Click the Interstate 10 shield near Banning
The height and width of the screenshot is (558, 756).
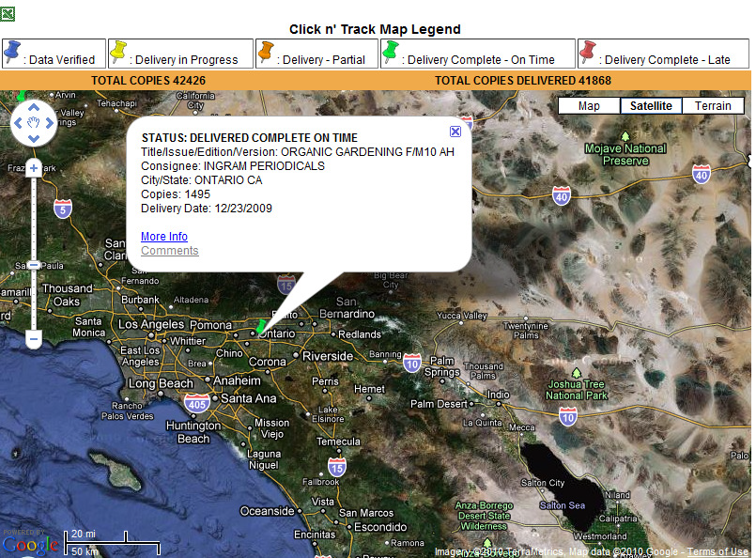[411, 364]
